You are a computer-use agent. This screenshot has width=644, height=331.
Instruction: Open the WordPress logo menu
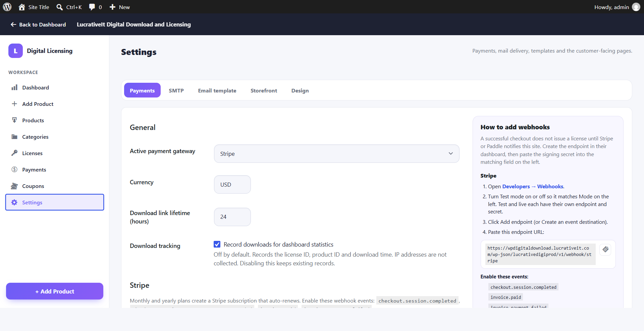tap(7, 7)
